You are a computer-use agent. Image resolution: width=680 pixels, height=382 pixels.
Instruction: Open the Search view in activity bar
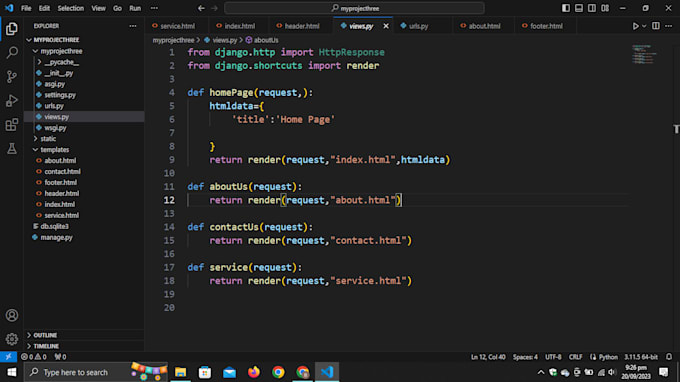pyautogui.click(x=12, y=52)
